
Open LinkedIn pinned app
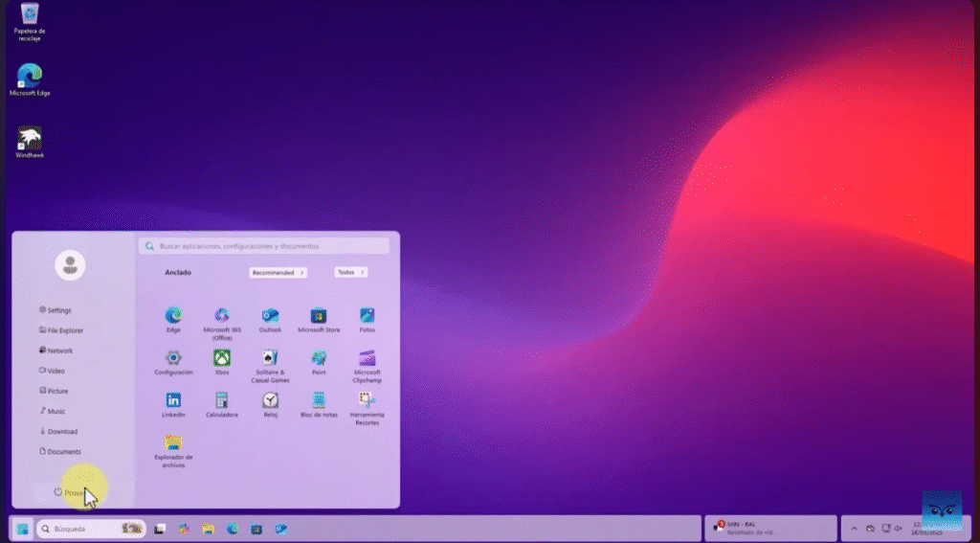(x=173, y=401)
